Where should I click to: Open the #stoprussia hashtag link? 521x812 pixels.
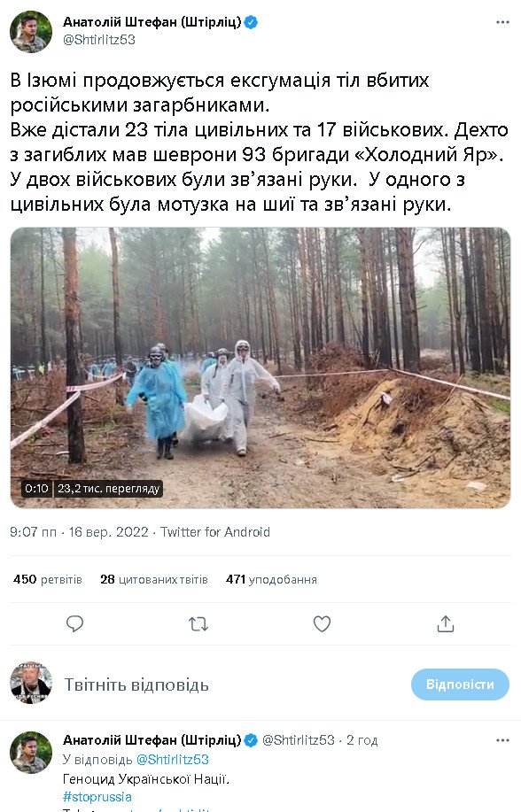point(97,796)
